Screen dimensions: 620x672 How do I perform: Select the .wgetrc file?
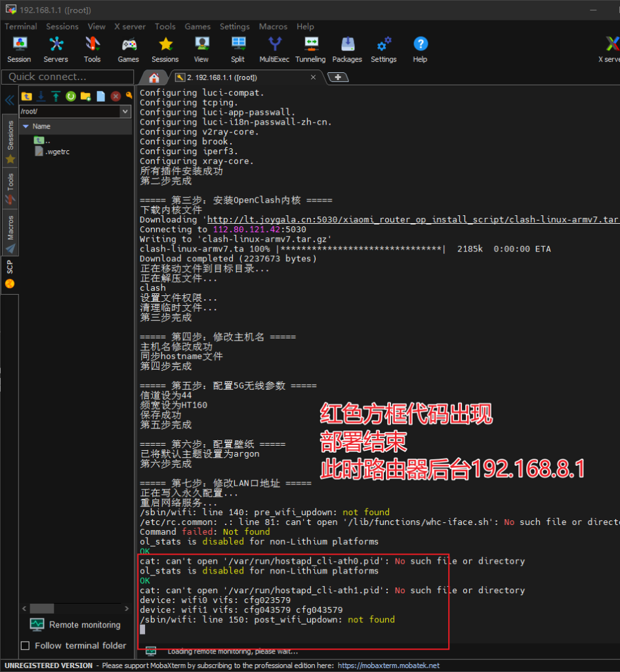point(57,152)
